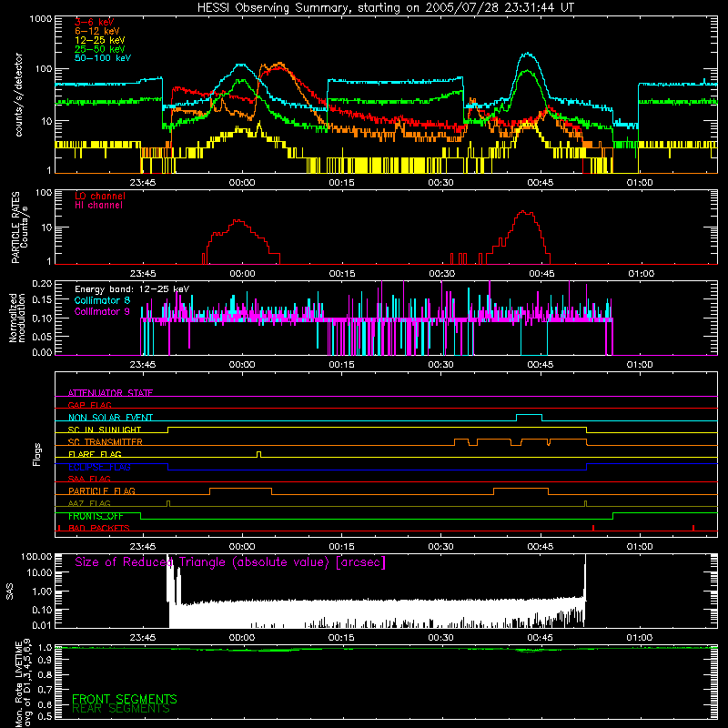Select the Collimator 9 legend entry
The height and width of the screenshot is (728, 728).
point(102,311)
